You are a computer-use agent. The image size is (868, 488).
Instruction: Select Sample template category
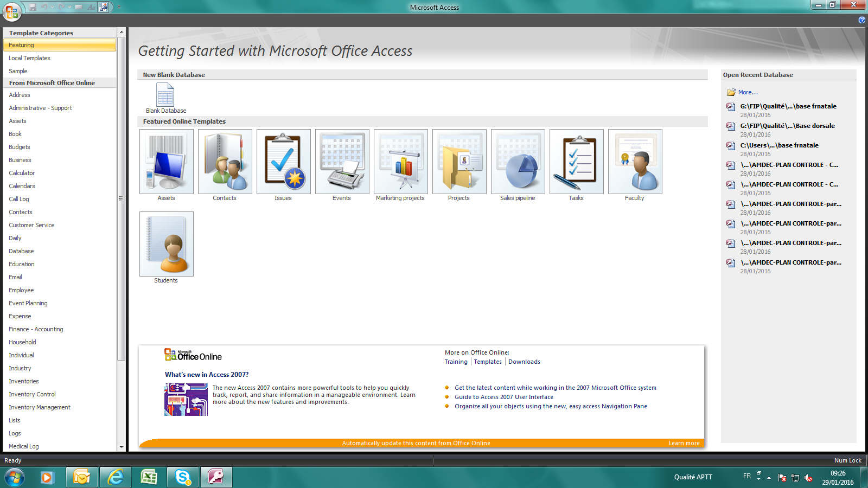tap(18, 71)
